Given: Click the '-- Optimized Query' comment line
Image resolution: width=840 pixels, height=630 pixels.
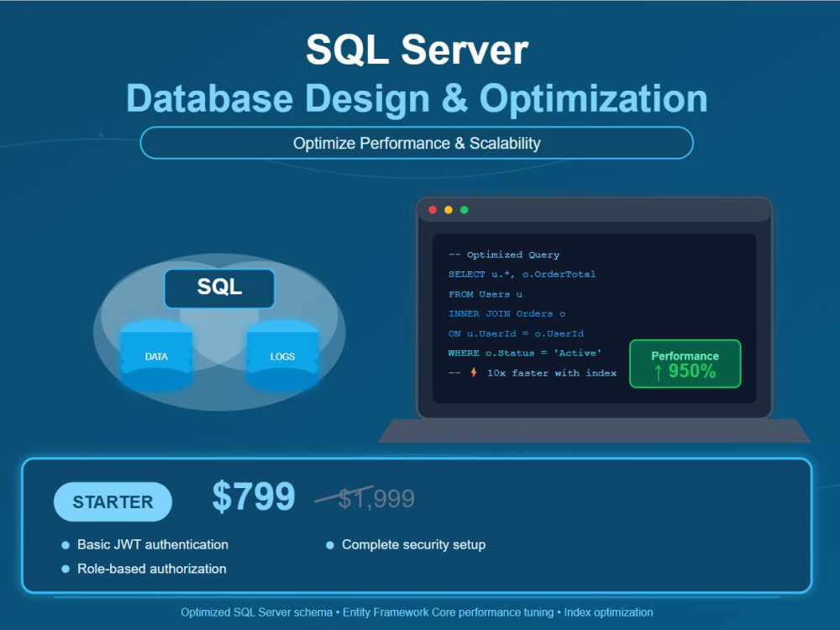Looking at the screenshot, I should [x=504, y=255].
